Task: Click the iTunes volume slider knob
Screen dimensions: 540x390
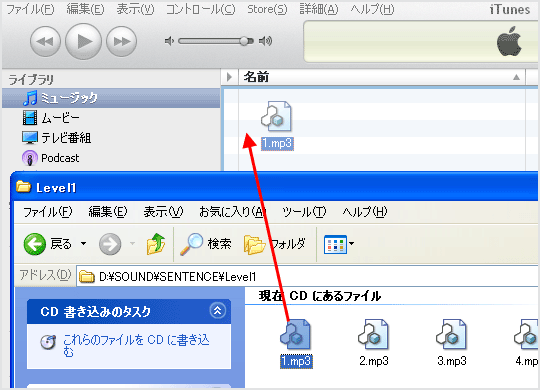Action: coord(244,41)
